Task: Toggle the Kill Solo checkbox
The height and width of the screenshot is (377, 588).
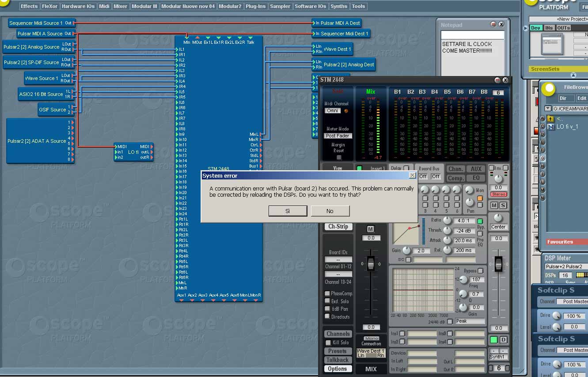Action: click(328, 343)
